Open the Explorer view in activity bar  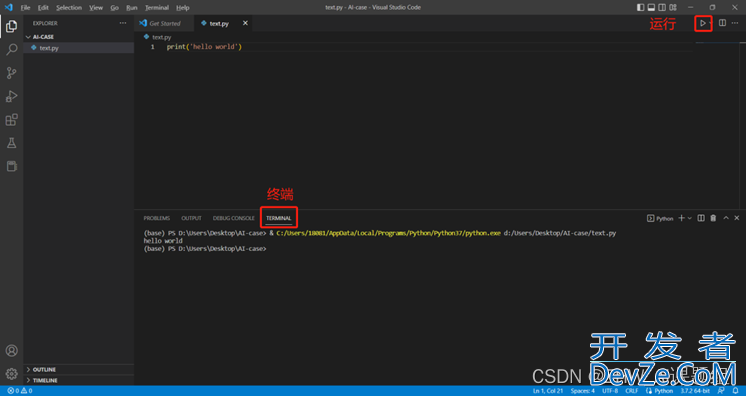click(x=11, y=26)
